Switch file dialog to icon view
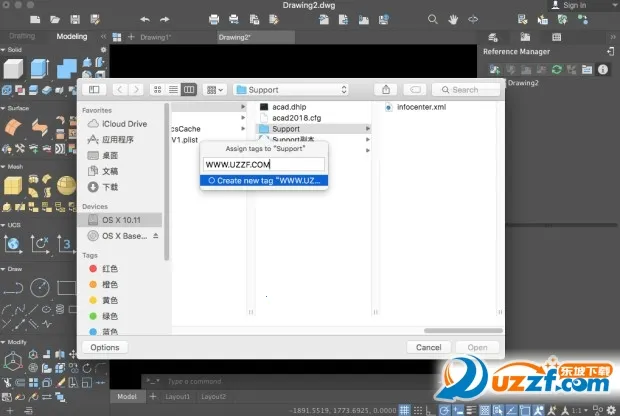Image resolution: width=620 pixels, height=416 pixels. pyautogui.click(x=156, y=90)
